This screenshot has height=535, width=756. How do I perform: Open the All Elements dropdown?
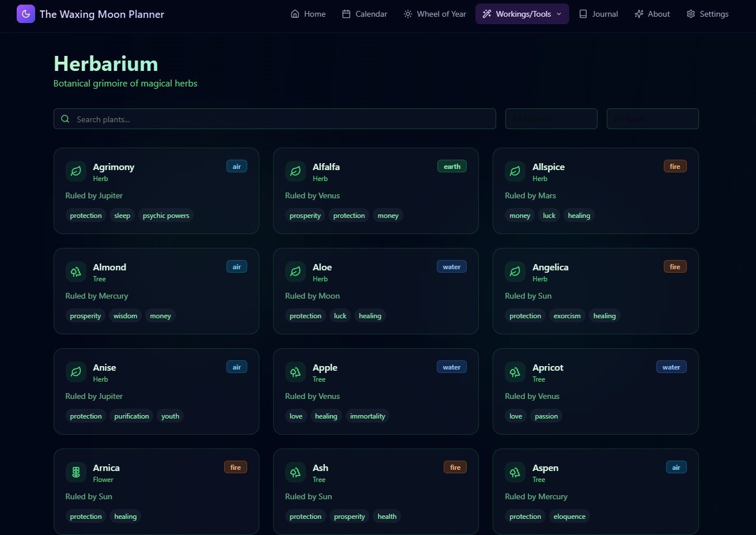coord(551,119)
